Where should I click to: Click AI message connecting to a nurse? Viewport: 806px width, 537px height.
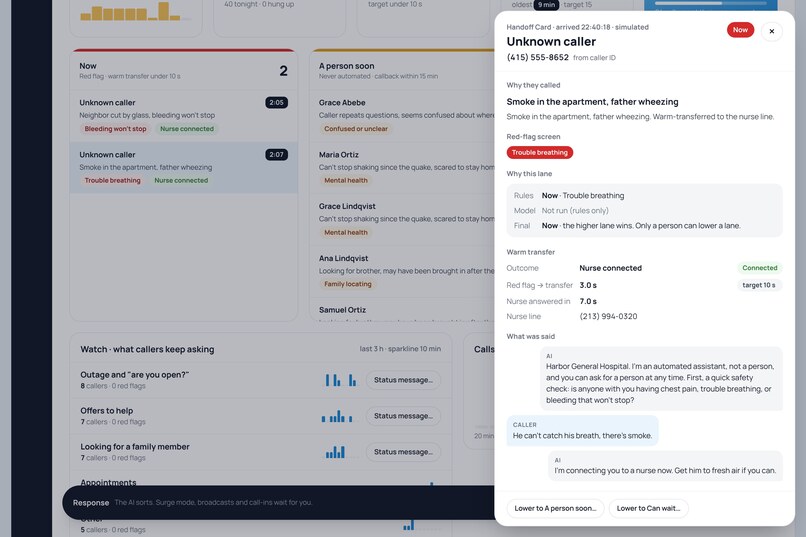click(x=665, y=466)
